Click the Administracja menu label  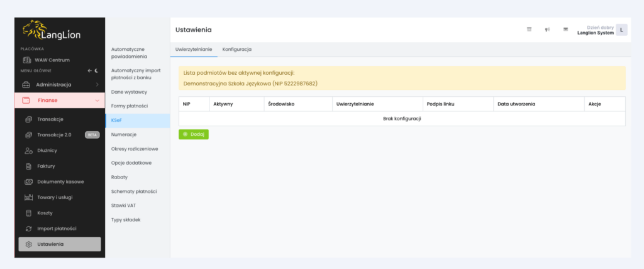[x=54, y=85]
